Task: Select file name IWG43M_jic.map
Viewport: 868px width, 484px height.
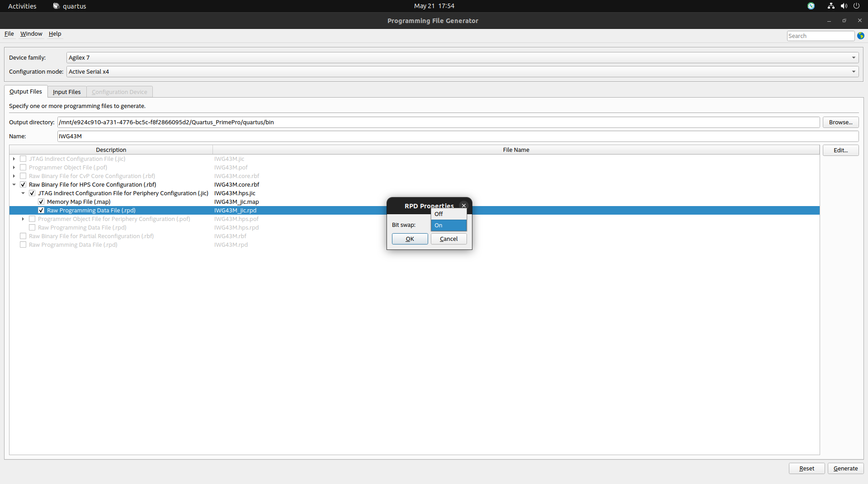Action: click(x=236, y=202)
